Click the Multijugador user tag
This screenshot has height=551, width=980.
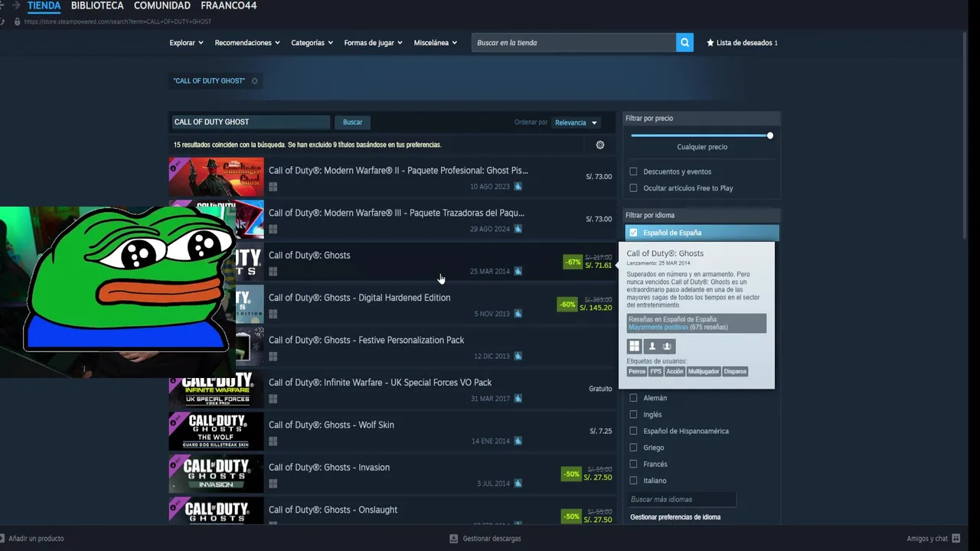coord(704,372)
